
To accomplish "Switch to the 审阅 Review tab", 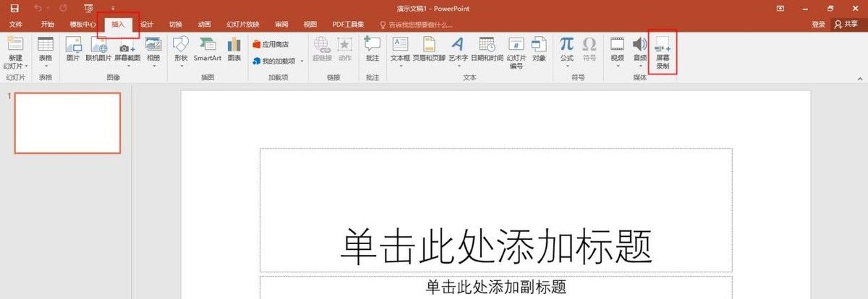I will pos(282,25).
